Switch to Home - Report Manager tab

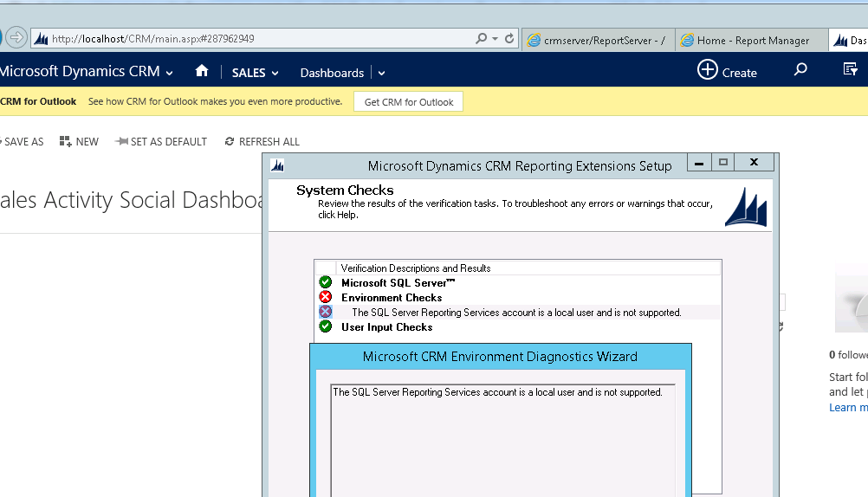point(752,40)
